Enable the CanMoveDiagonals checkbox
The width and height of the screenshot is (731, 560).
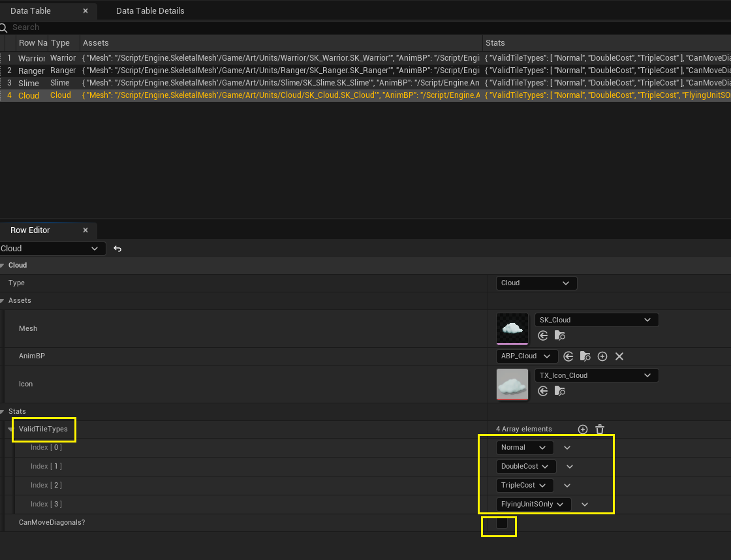(502, 523)
